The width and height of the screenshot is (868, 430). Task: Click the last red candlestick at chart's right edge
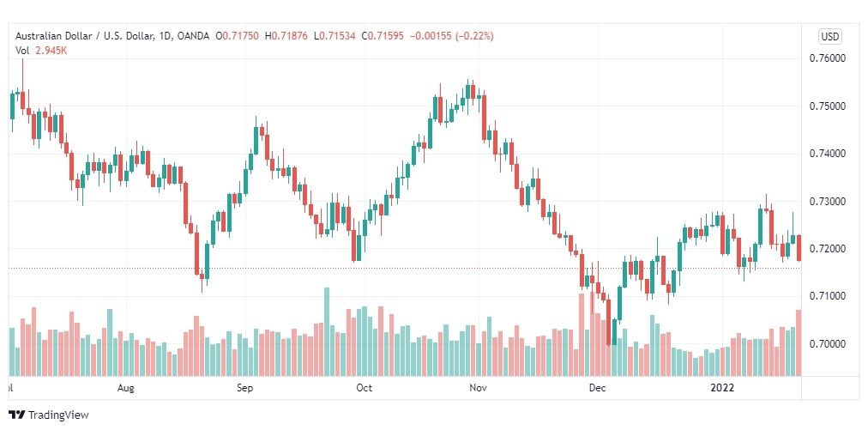coord(799,248)
